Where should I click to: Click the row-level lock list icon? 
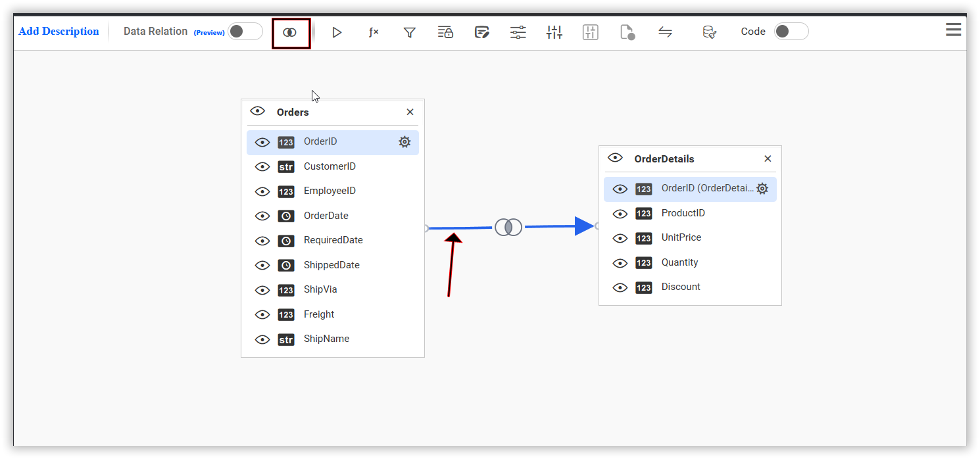coord(445,32)
